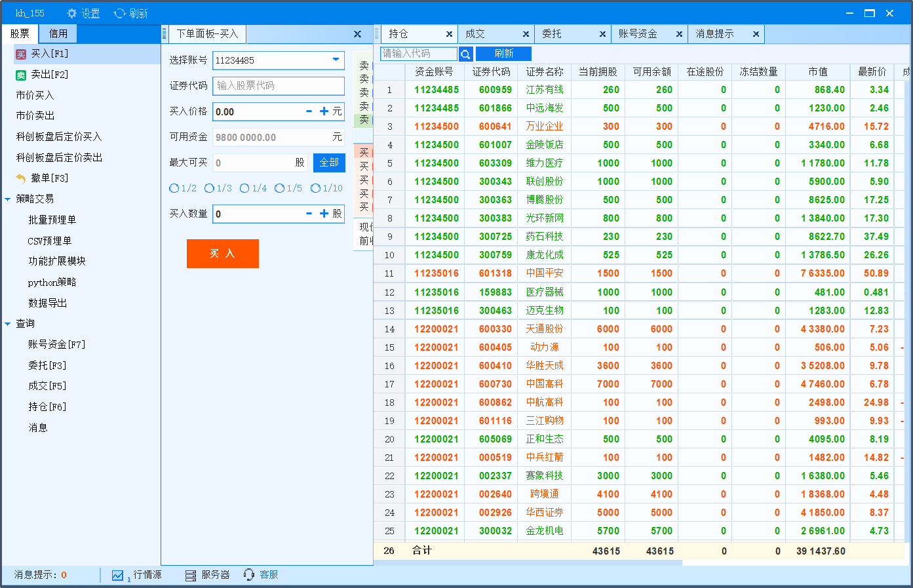Open python策略 in the sidebar
The image size is (913, 588).
point(52,283)
